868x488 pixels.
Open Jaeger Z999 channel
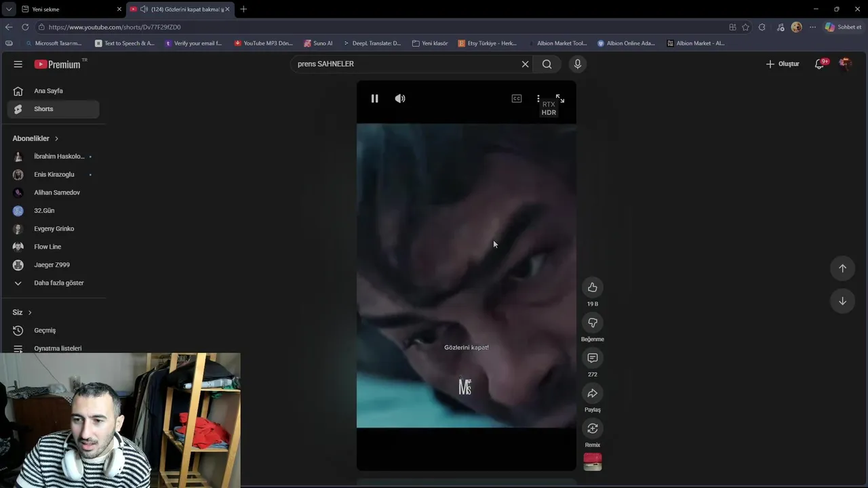tap(54, 265)
